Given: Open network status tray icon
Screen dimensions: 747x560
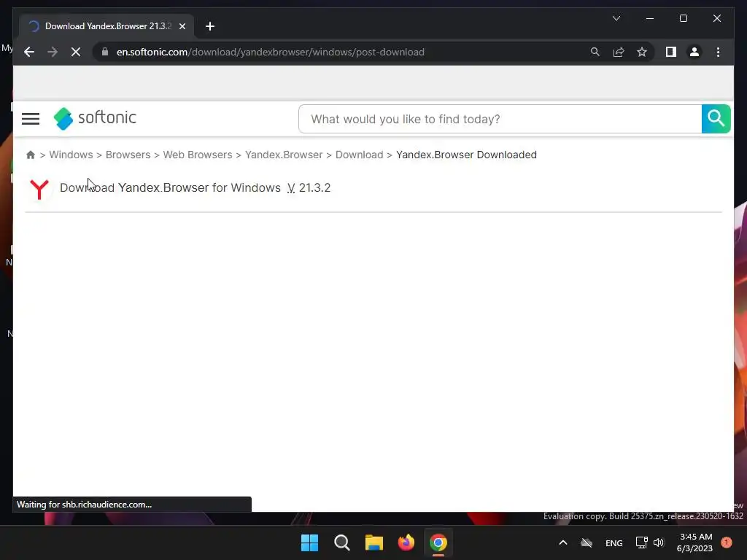Looking at the screenshot, I should [x=641, y=542].
